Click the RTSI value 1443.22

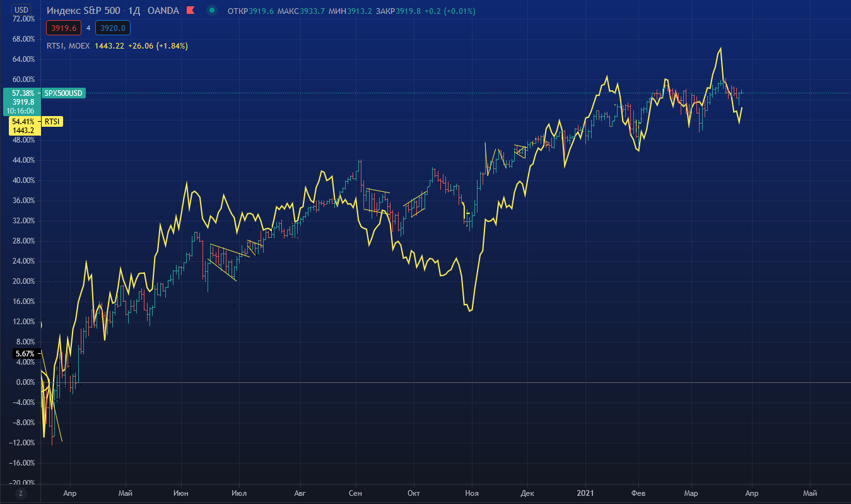click(109, 46)
